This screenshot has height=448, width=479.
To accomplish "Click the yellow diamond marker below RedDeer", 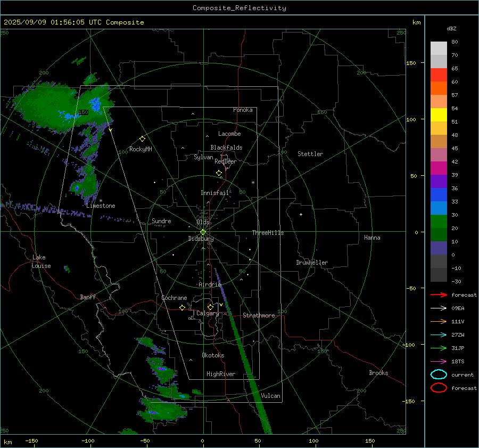I will click(219, 173).
